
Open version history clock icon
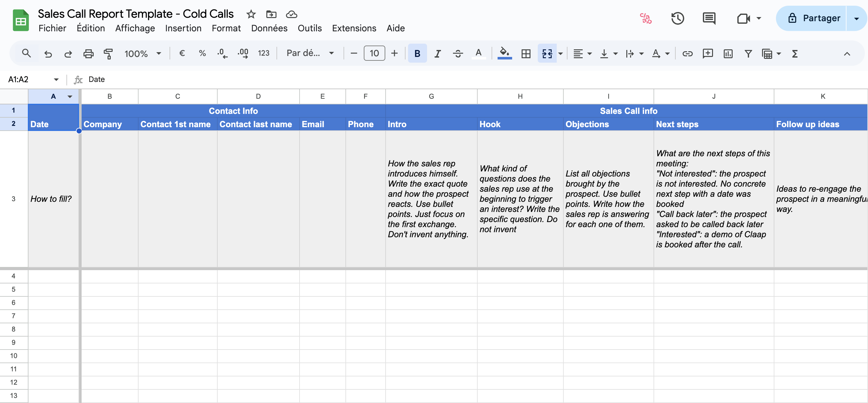[677, 18]
